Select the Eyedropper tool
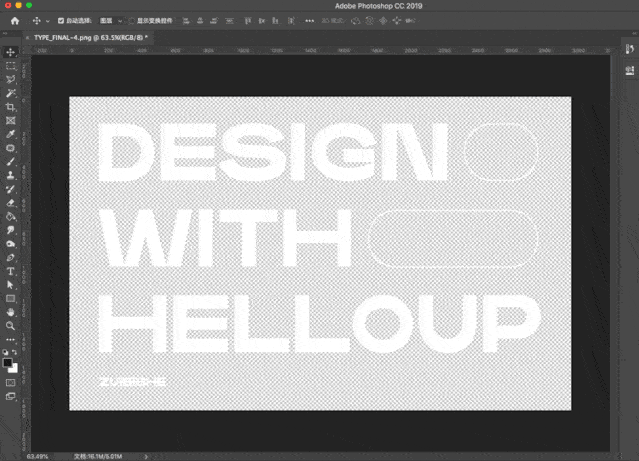Viewport: 639px width, 461px height. 11,134
